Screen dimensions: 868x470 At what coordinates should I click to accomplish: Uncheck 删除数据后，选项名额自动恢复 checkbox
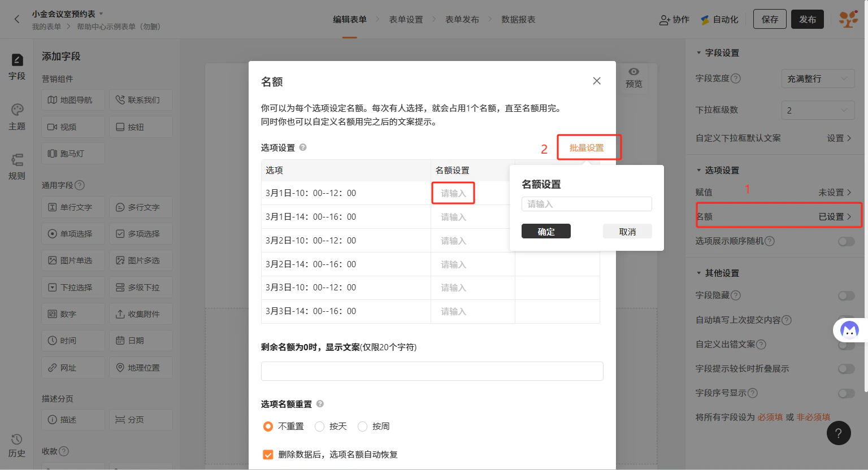268,455
